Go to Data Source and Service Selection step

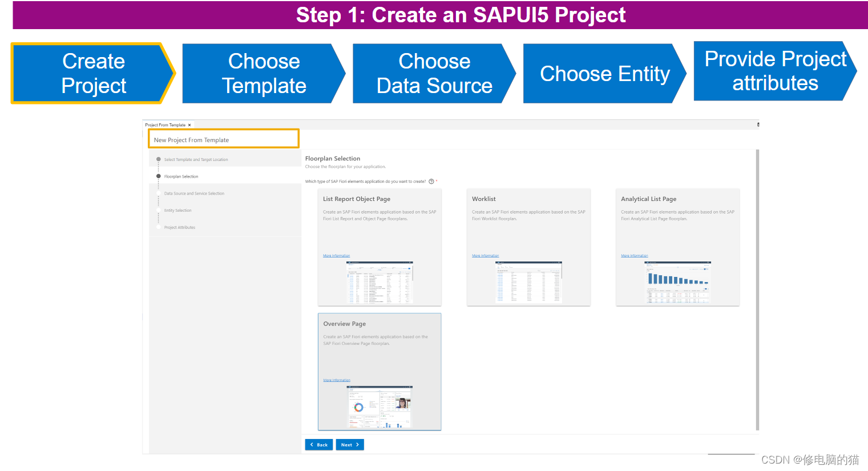tap(194, 194)
